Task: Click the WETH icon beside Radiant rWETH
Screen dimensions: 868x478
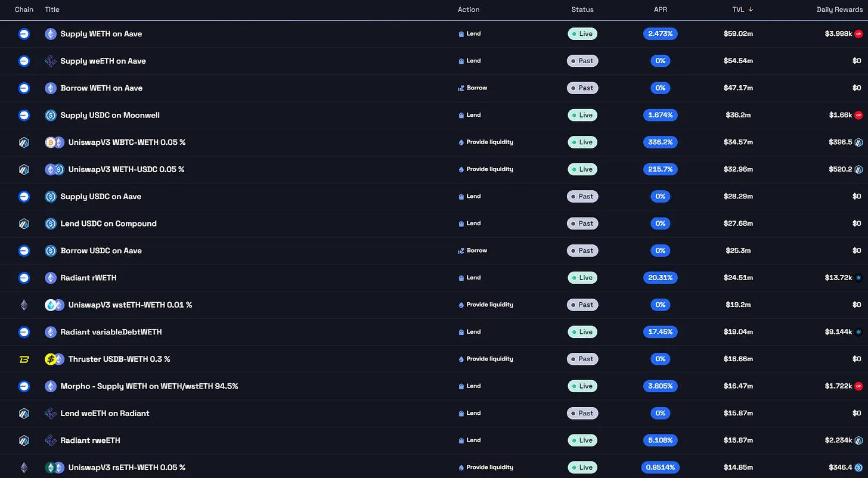Action: tap(51, 278)
